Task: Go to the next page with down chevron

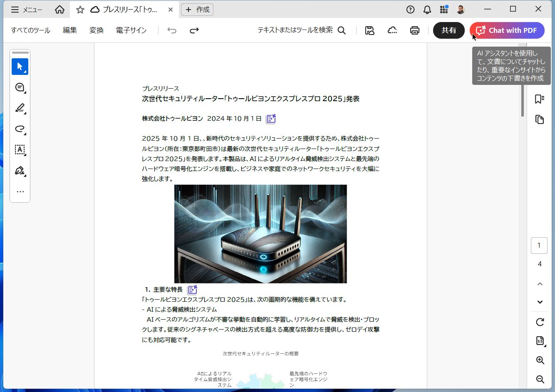Action: point(540,302)
